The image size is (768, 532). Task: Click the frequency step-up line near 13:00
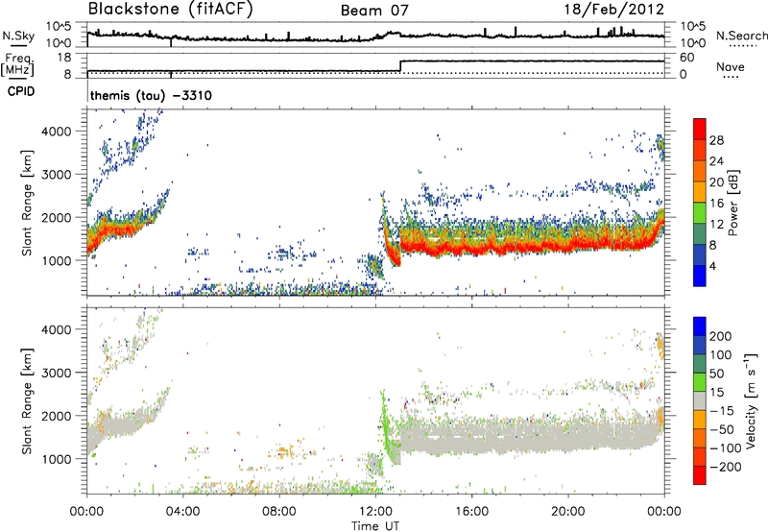click(x=400, y=66)
